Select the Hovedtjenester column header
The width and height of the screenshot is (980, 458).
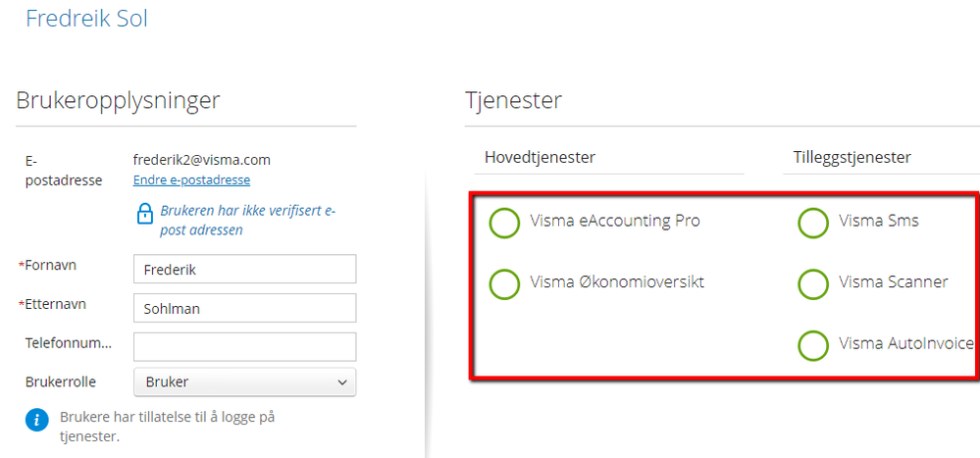pos(540,158)
